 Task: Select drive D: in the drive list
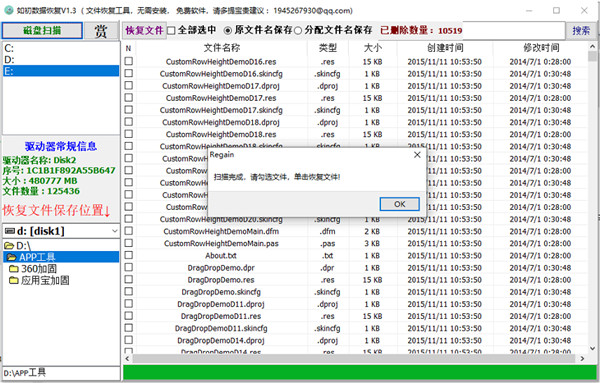(61, 60)
